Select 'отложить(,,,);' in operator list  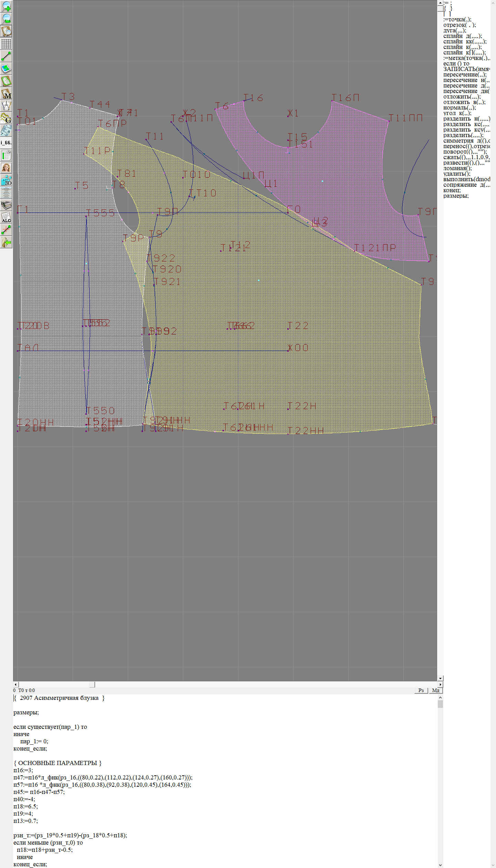(462, 96)
